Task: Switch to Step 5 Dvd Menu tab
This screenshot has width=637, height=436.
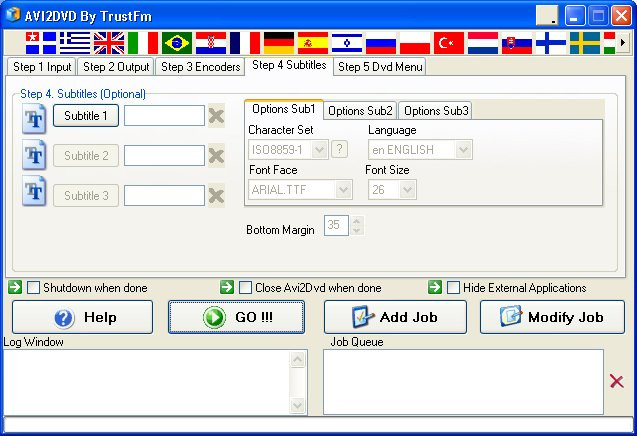Action: (x=380, y=67)
